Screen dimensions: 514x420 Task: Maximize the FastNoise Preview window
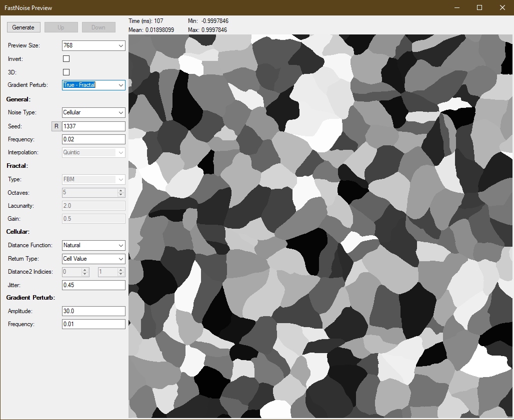coord(479,7)
